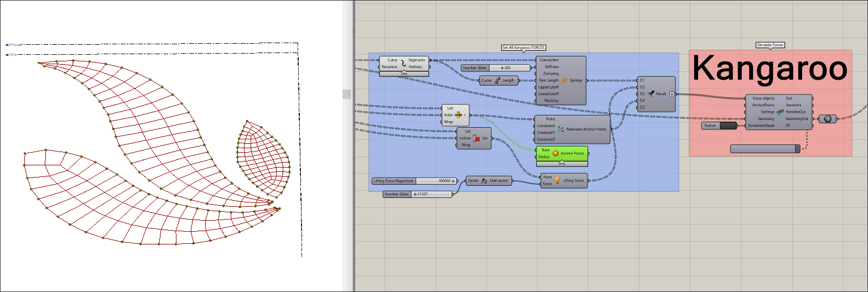Adjust the Lifting Force Magnitude slider
Viewport: 868px width, 292px height.
tap(414, 181)
